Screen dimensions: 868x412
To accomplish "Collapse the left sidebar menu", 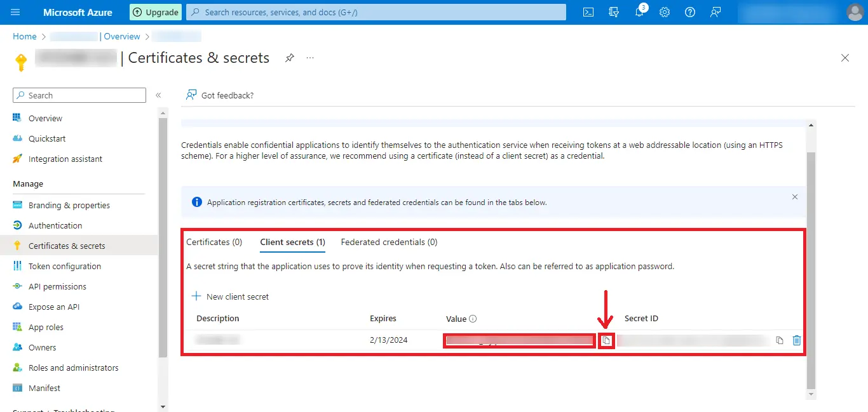I will click(x=158, y=95).
